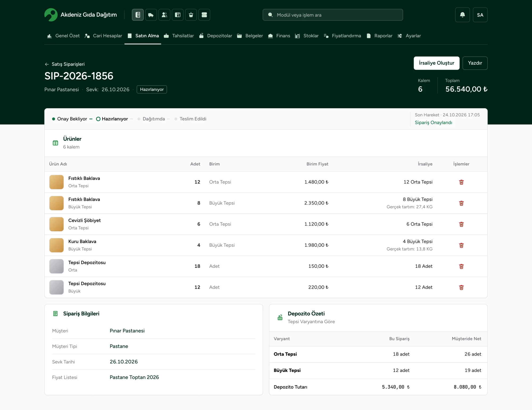This screenshot has height=410, width=532.
Task: Open the Finans tab
Action: click(x=279, y=36)
